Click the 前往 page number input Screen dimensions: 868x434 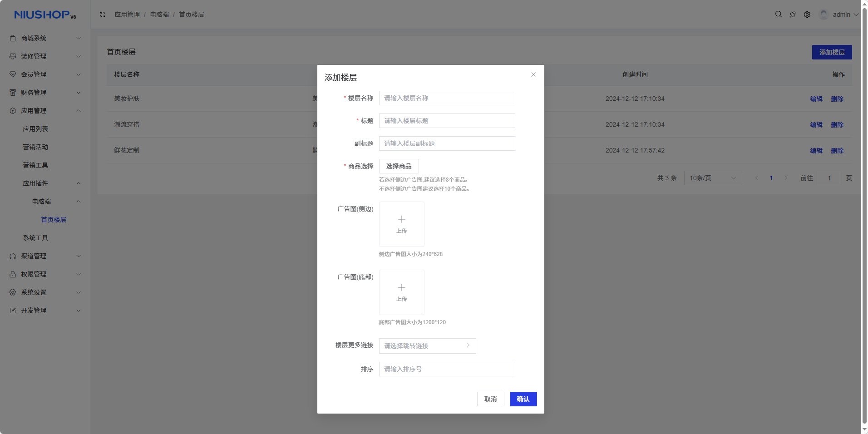tap(829, 178)
